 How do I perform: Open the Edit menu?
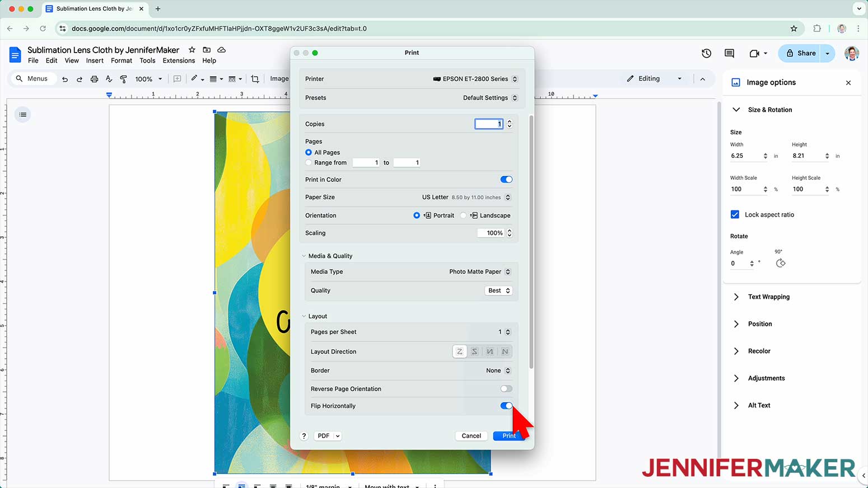click(52, 60)
